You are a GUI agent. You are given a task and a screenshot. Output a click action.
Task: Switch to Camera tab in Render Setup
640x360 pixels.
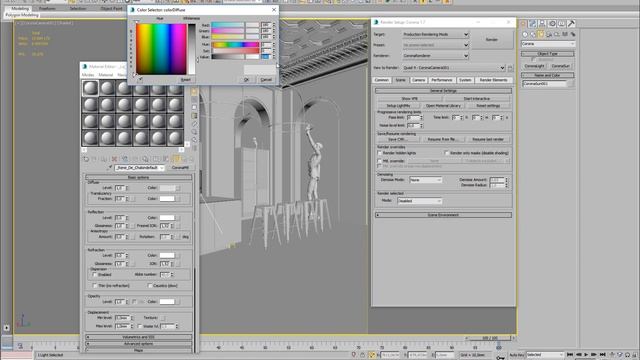pos(418,80)
